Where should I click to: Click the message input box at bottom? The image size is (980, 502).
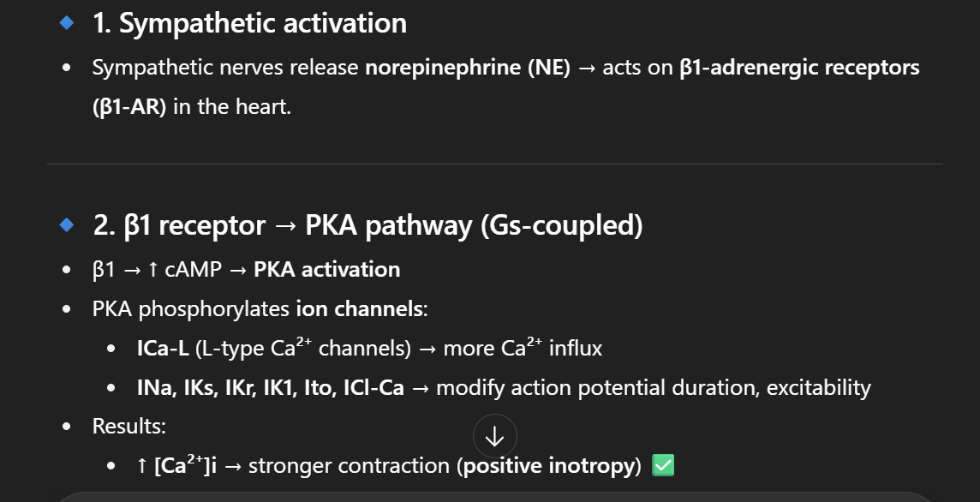coord(494,497)
